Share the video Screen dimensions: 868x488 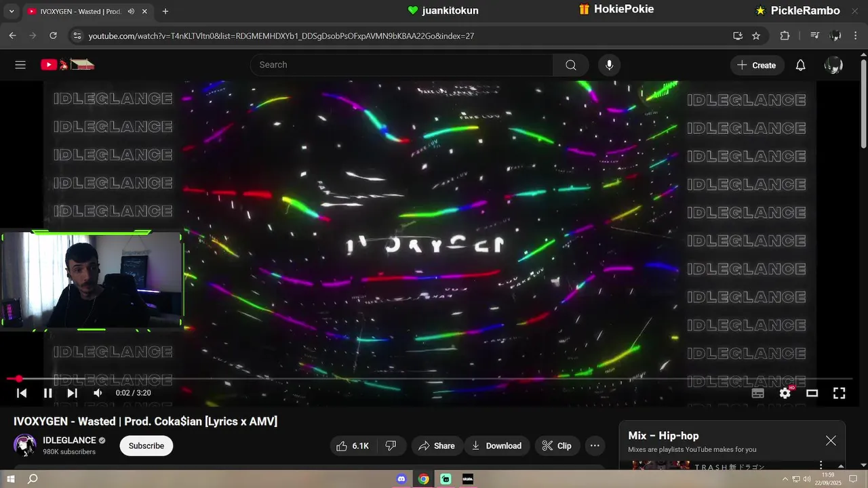[437, 446]
